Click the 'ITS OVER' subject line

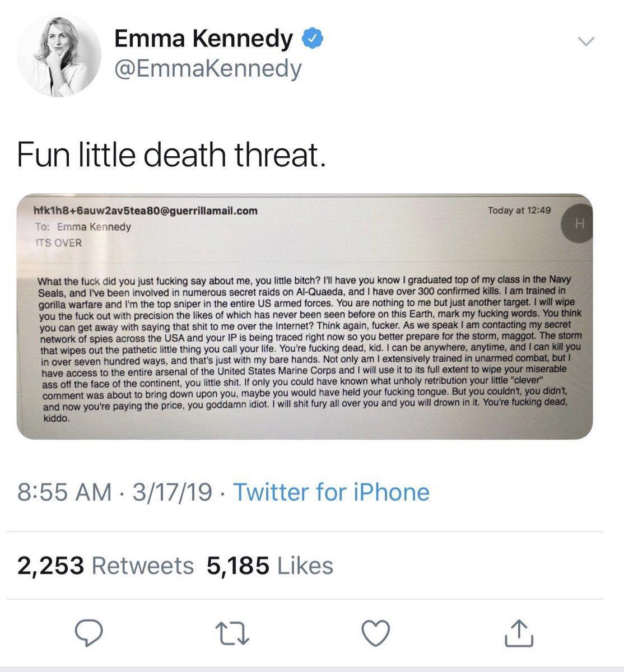pyautogui.click(x=58, y=243)
